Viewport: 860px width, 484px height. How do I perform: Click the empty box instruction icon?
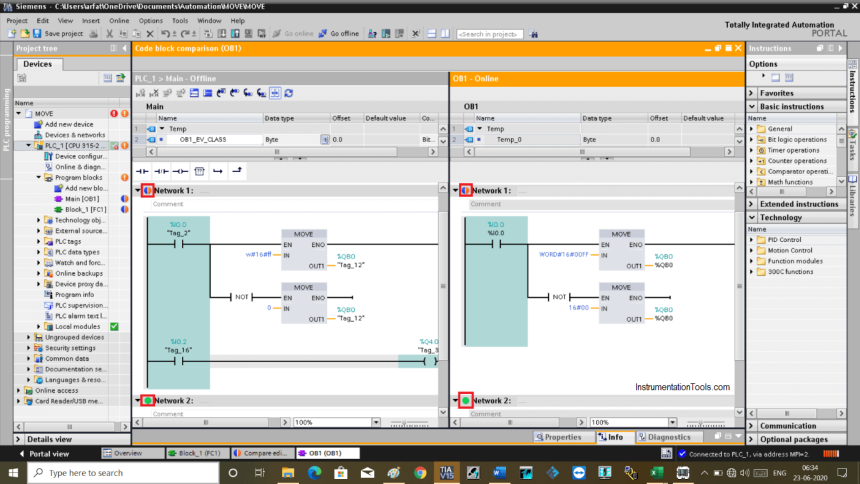[199, 171]
